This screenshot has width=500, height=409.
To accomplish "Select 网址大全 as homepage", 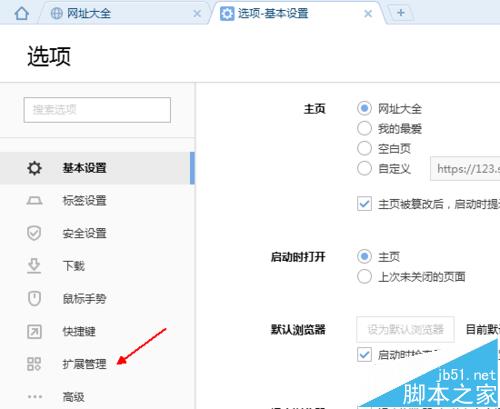I will [364, 109].
